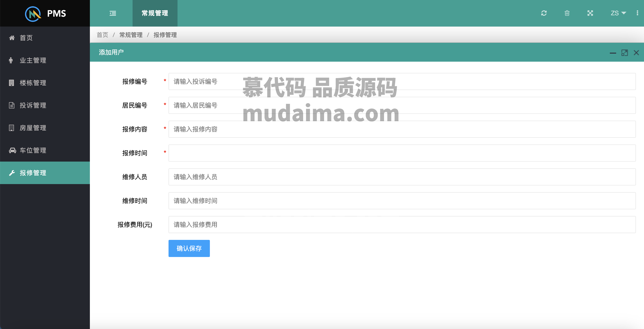Viewport: 644px width, 329px height.
Task: Focus the 报修费用(元) input field
Action: (x=402, y=225)
